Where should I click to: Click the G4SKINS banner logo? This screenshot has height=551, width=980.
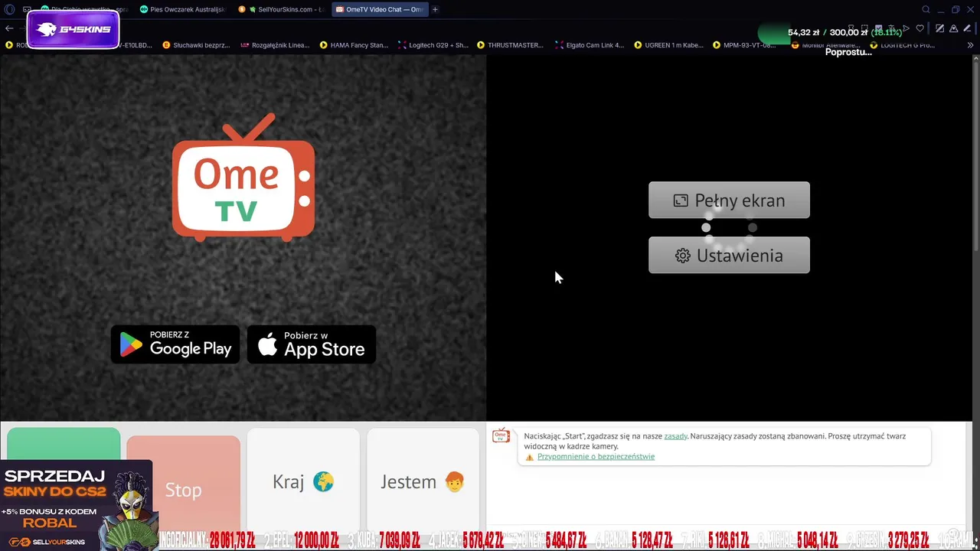73,30
